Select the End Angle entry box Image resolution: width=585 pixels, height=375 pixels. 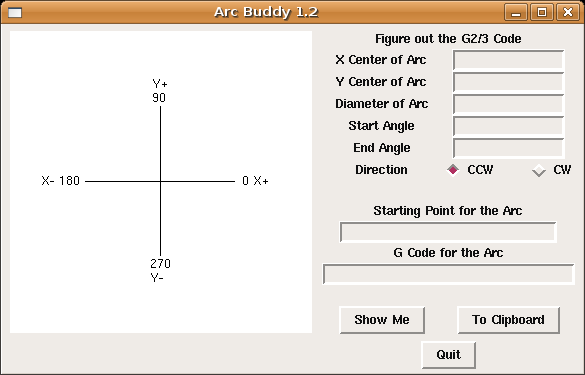[509, 148]
